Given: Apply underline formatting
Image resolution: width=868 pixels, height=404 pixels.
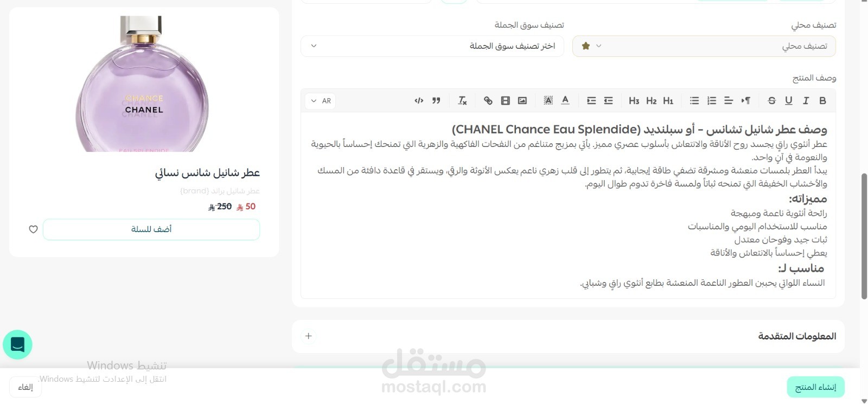Looking at the screenshot, I should coord(789,100).
